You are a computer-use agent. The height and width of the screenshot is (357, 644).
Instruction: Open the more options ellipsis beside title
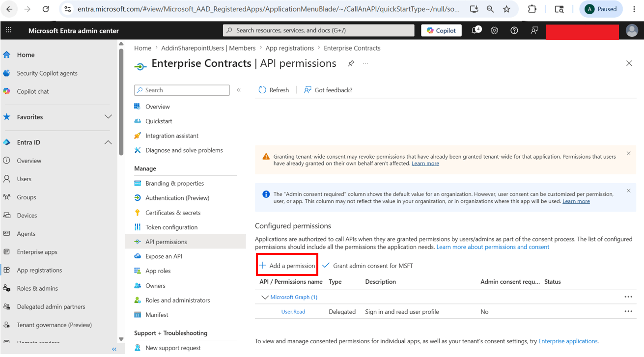(365, 63)
